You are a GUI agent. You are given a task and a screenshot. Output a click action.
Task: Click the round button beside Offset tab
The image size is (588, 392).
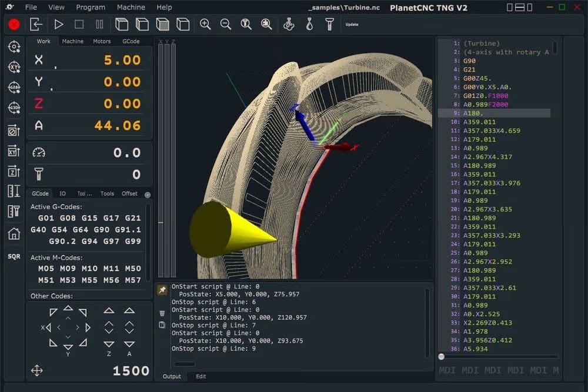coord(148,195)
